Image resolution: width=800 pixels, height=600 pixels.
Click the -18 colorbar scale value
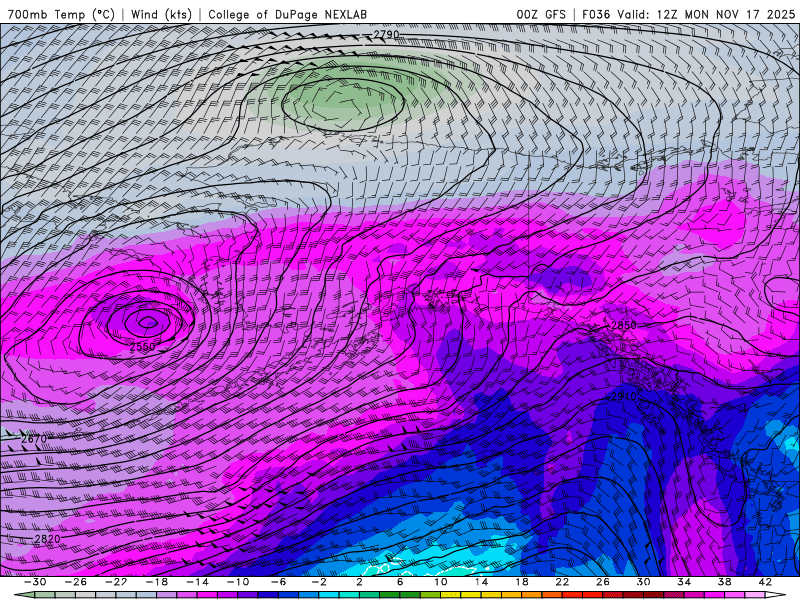point(157,582)
